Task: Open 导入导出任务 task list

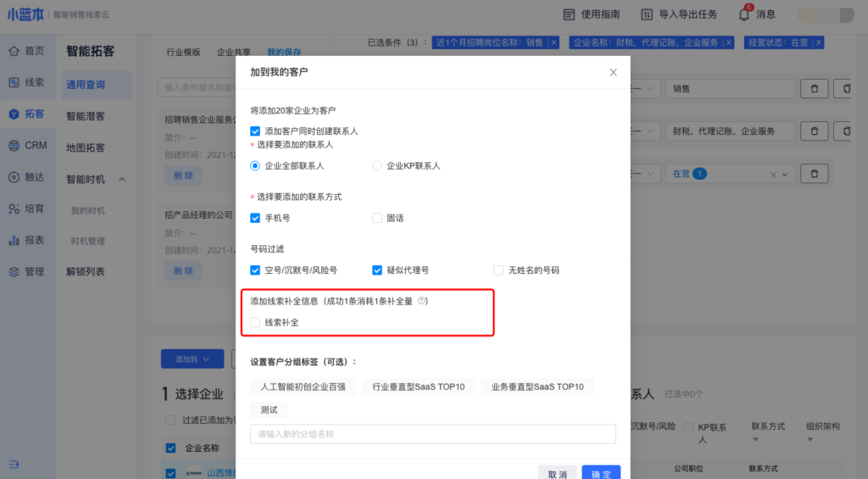Action: tap(678, 14)
